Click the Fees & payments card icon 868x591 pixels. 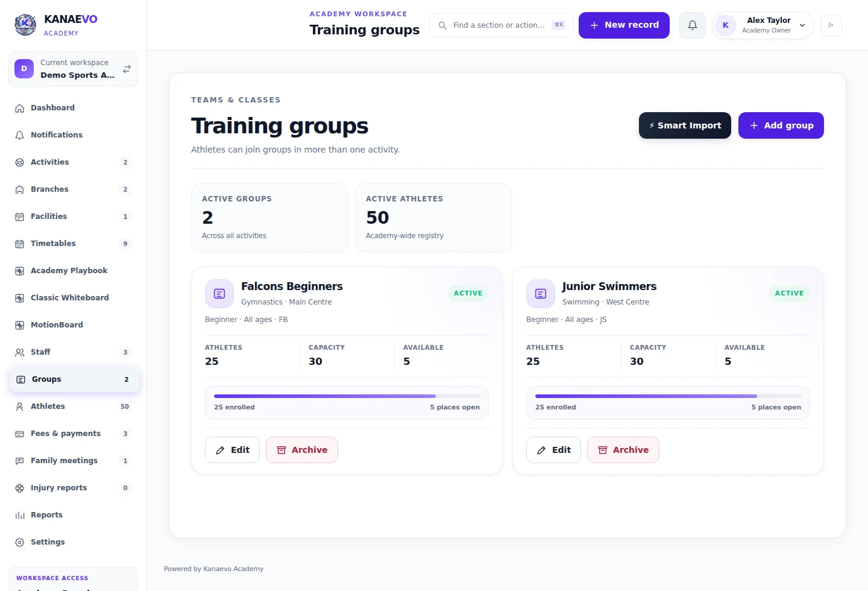click(x=19, y=434)
